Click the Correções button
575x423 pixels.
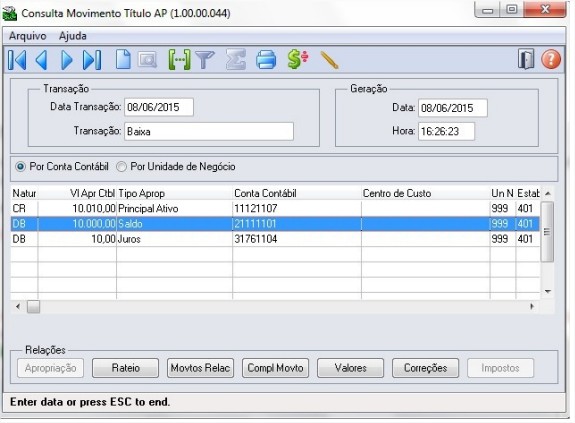click(425, 368)
